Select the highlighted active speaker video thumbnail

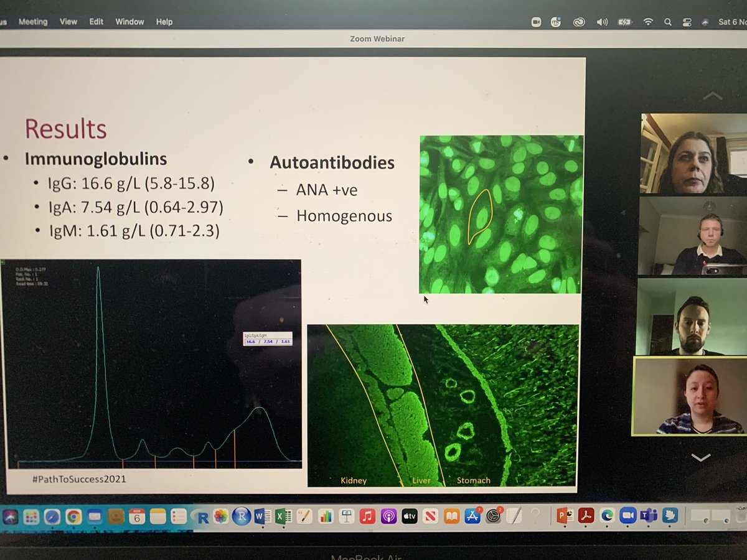688,396
